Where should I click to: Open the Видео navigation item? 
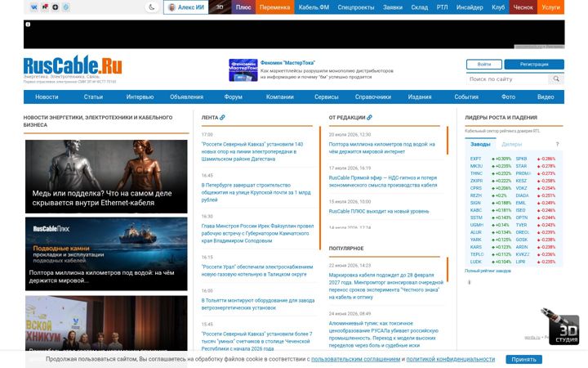tap(546, 96)
